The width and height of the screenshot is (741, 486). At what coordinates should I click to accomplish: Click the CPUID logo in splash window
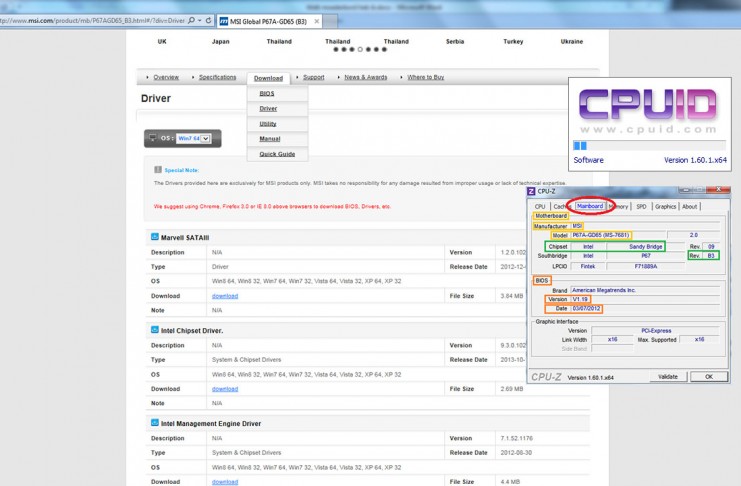click(x=648, y=104)
